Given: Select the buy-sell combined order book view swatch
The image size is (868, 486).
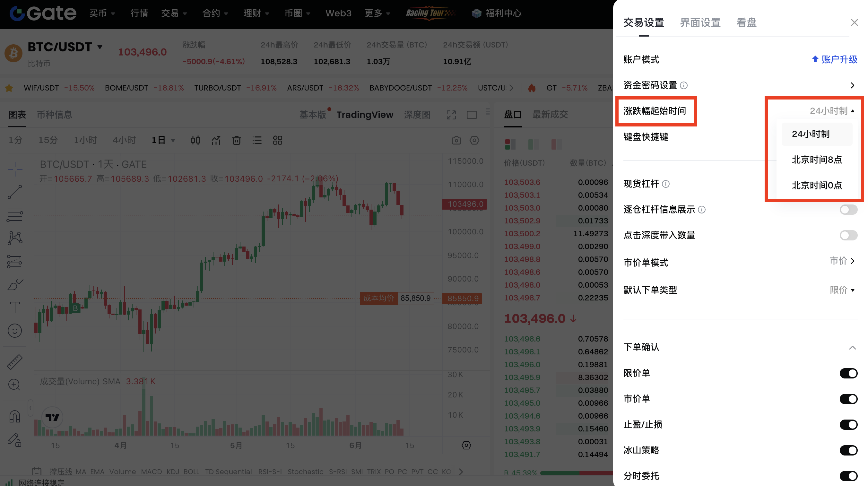Looking at the screenshot, I should pos(510,144).
